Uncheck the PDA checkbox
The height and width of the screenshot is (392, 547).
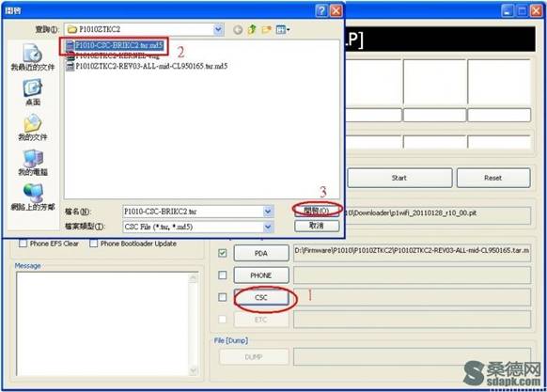[222, 253]
